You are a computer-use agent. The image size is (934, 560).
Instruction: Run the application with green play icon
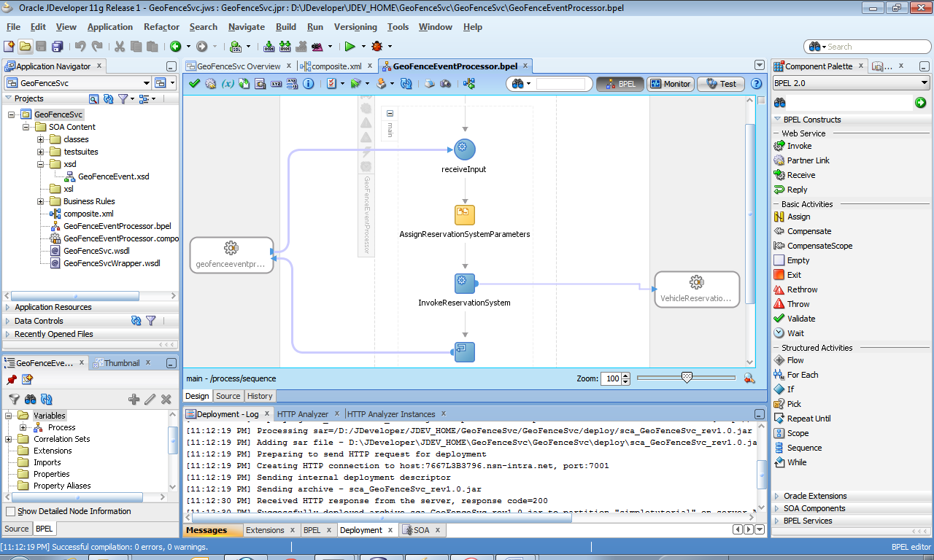click(x=350, y=46)
